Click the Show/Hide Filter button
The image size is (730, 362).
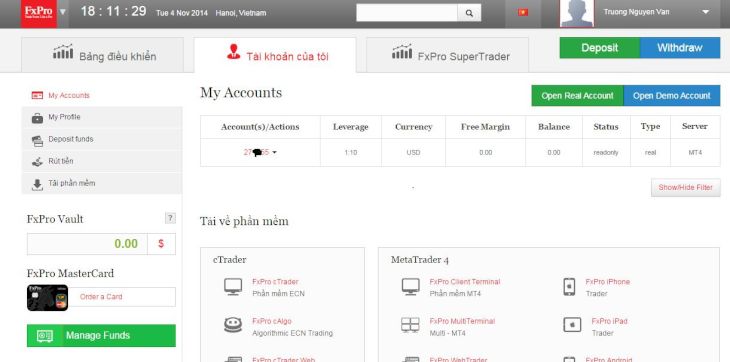(685, 188)
